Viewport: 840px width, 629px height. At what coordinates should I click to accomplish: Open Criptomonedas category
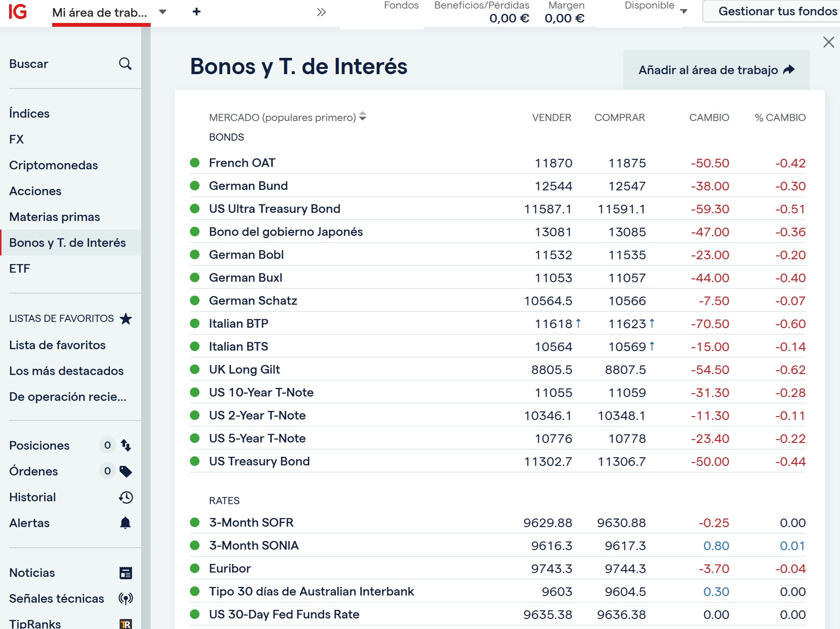tap(54, 165)
